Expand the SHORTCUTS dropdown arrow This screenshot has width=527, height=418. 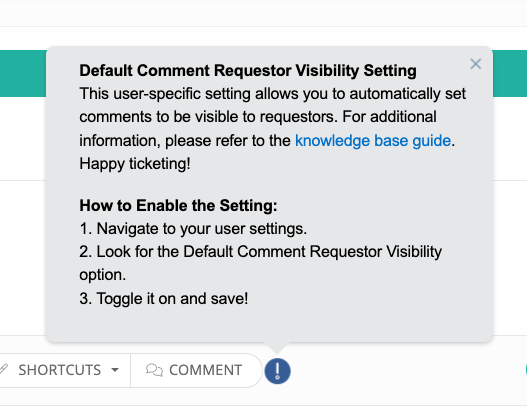point(115,370)
